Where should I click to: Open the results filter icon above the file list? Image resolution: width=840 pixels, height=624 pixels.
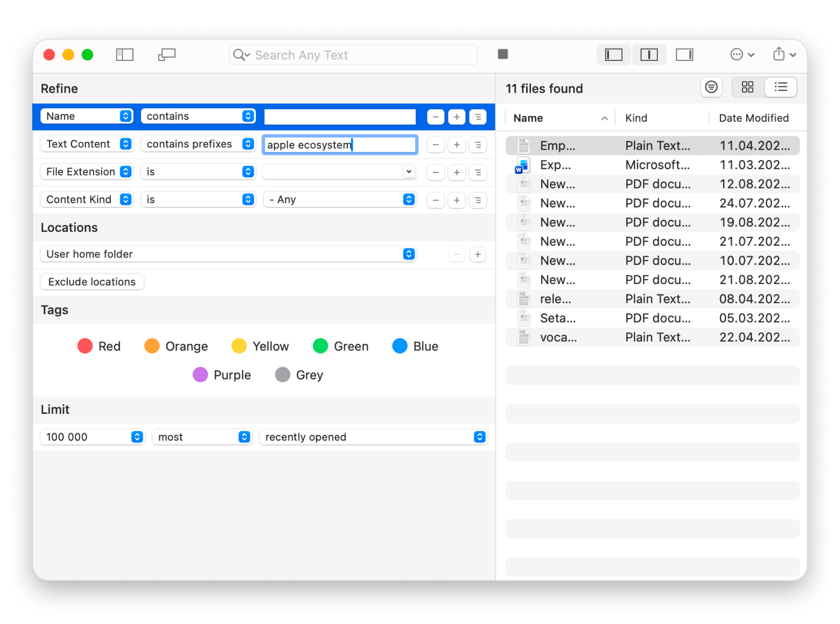(711, 87)
